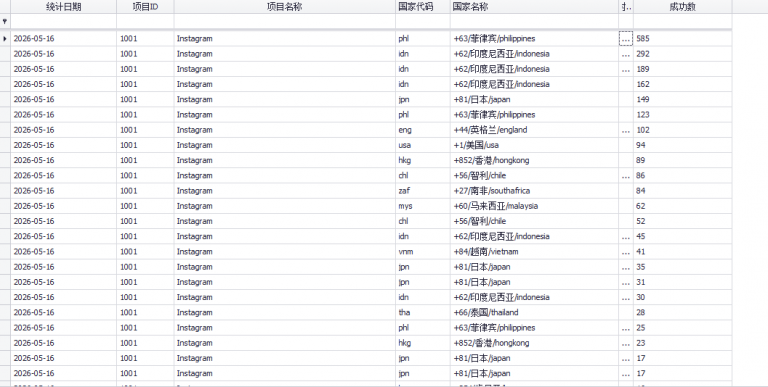Select the country code cell vnm

pos(423,252)
